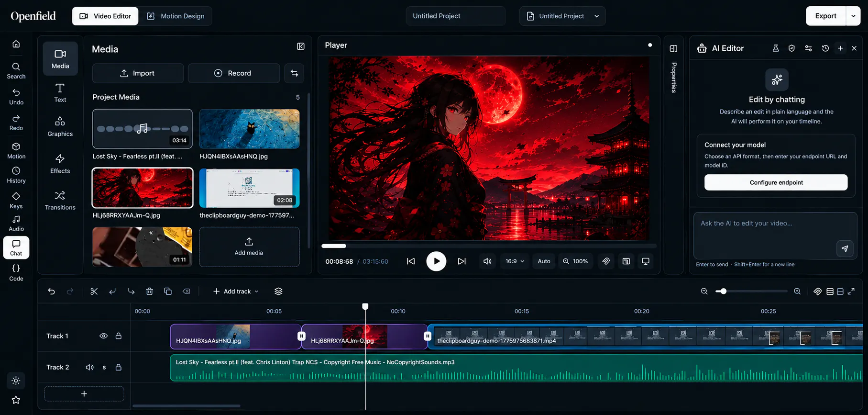Screen dimensions: 868x415
Task: Click the layers stack icon in timeline
Action: pyautogui.click(x=278, y=291)
